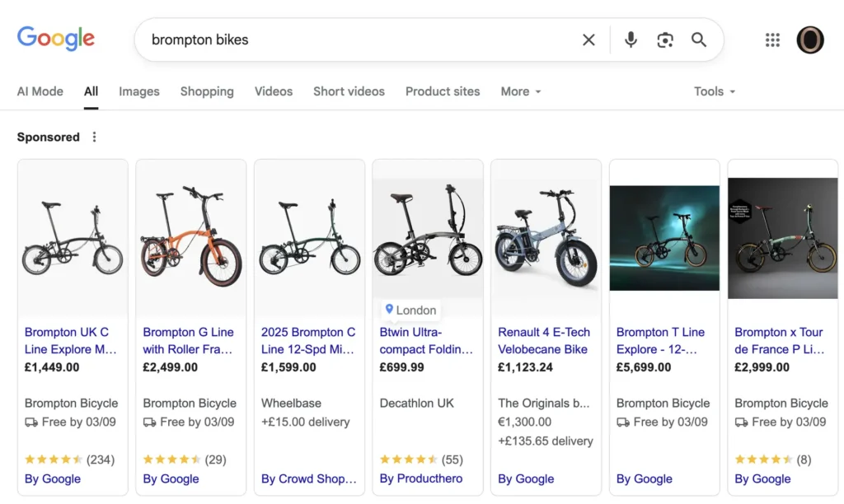Open Google Lens image search
This screenshot has width=844, height=504.
pyautogui.click(x=665, y=40)
